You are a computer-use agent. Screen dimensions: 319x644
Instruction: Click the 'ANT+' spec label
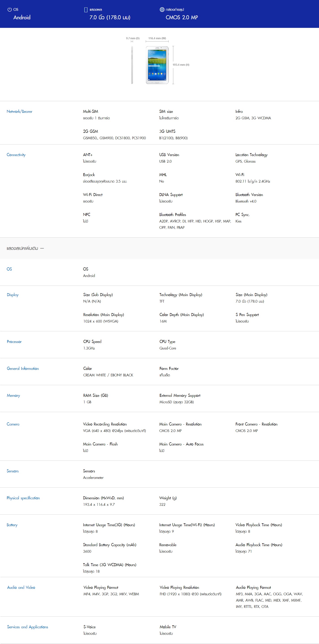(88, 155)
